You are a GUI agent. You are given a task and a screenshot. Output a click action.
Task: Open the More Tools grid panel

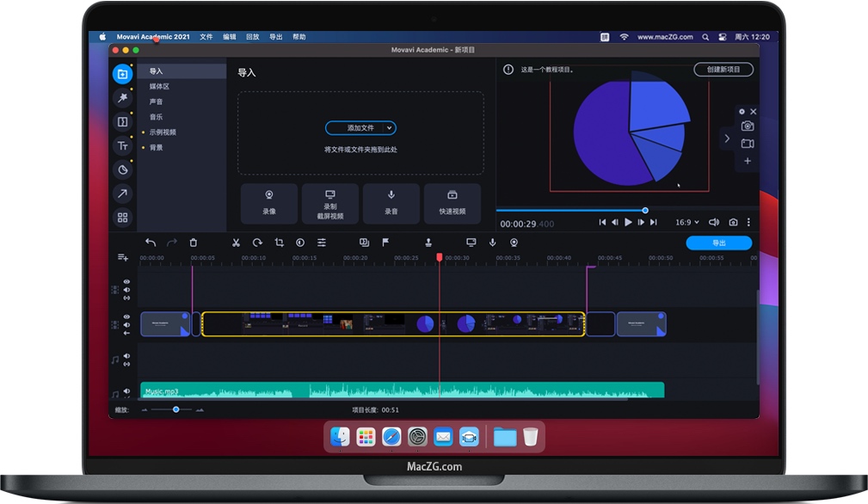pyautogui.click(x=122, y=218)
